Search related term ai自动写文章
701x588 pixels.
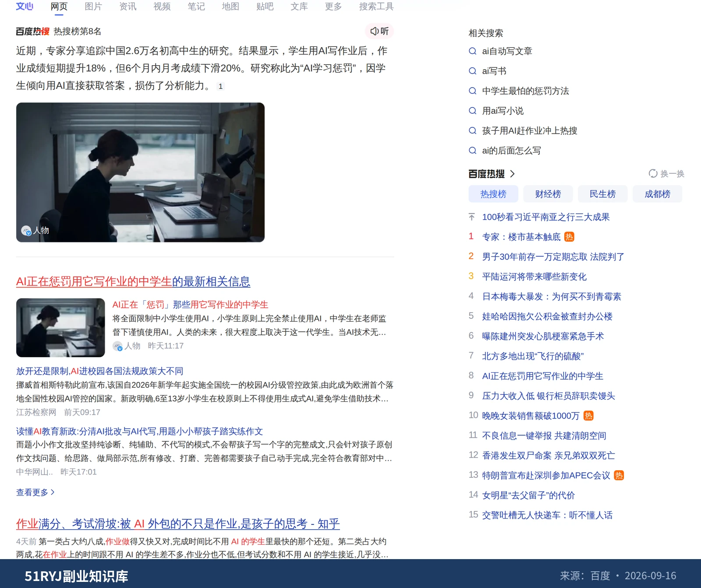(507, 51)
